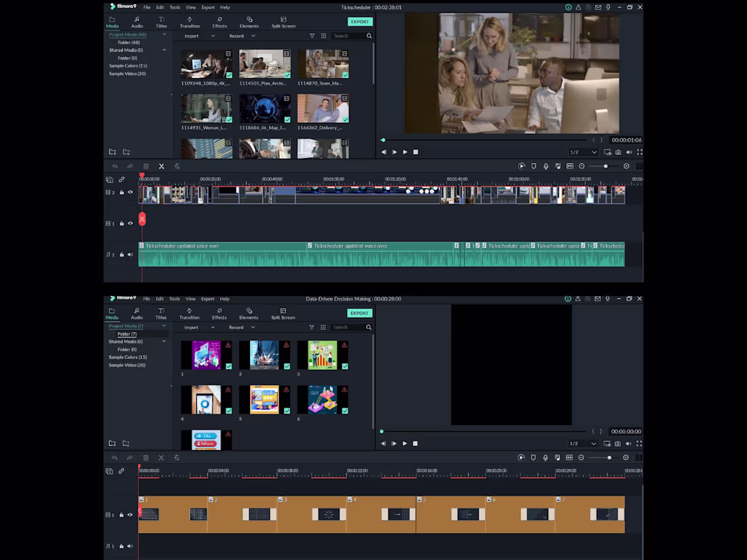The height and width of the screenshot is (560, 747).
Task: Click the Record Voiceover microphone icon
Action: [546, 166]
